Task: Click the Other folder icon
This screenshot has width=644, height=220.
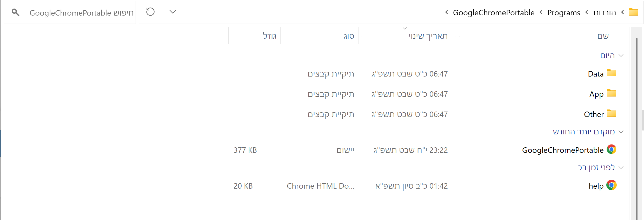Action: (x=611, y=114)
